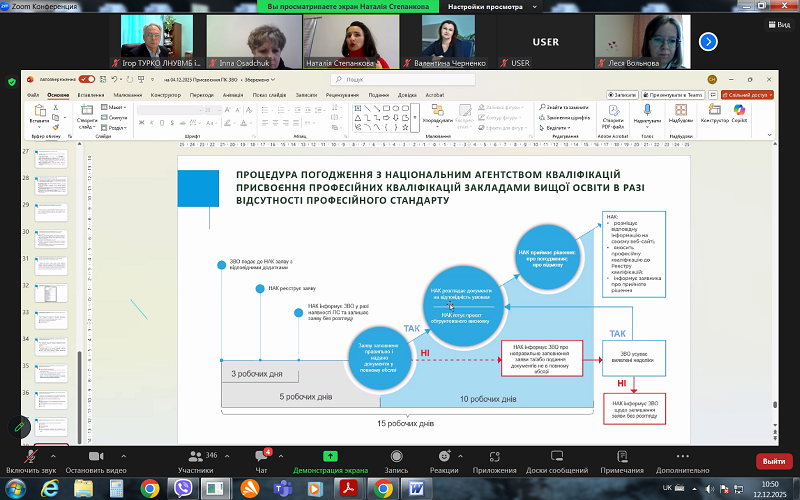Switch to the Вставлення ribbon tab
Screen dimensions: 800x500
(90, 95)
